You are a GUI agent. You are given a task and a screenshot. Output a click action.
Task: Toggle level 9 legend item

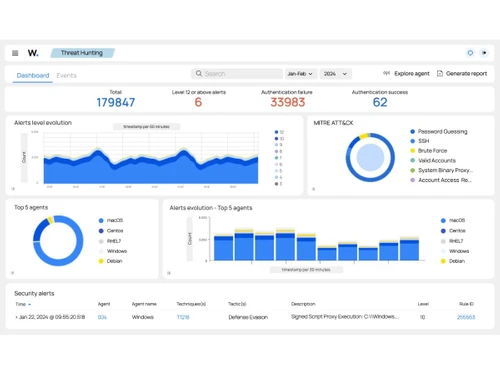coord(279,145)
